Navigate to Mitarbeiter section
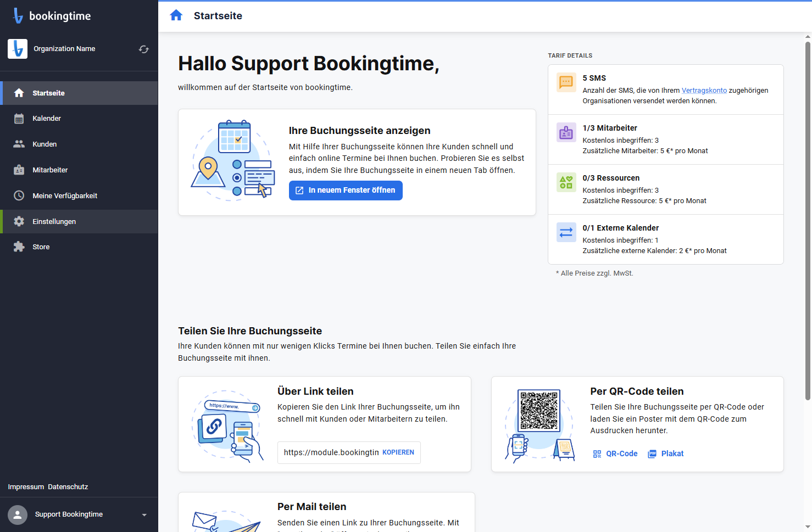812x532 pixels. tap(79, 170)
